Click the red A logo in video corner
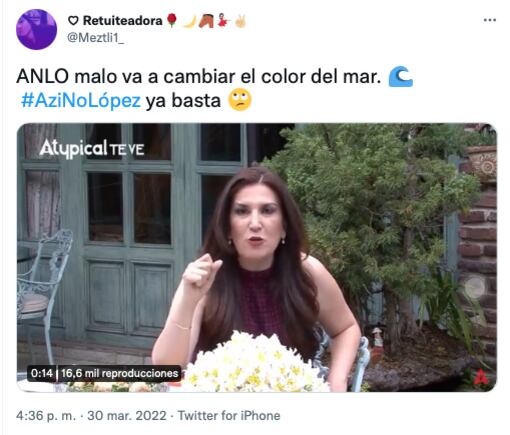This screenshot has width=510, height=435. [481, 377]
